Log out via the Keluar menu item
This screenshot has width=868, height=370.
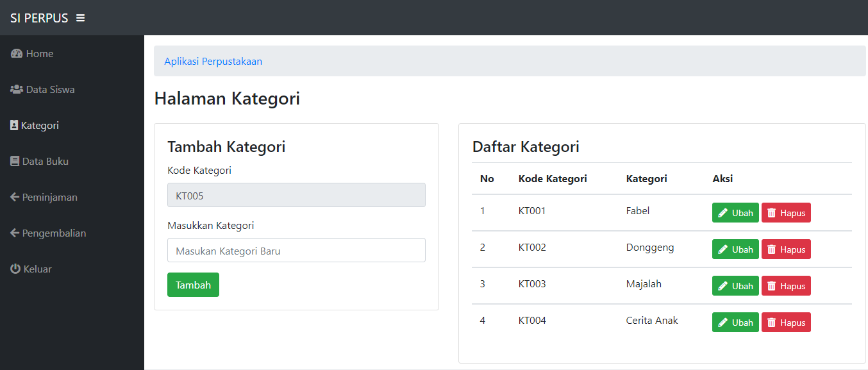pyautogui.click(x=37, y=269)
